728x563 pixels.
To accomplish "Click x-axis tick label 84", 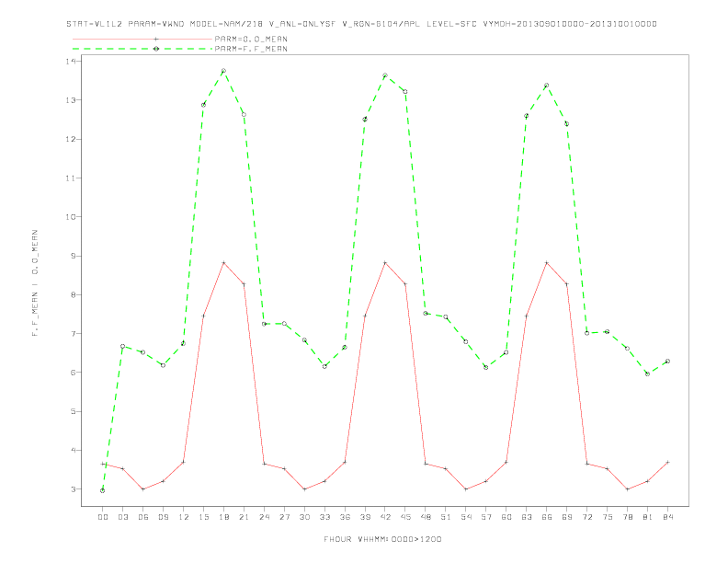I will (667, 517).
